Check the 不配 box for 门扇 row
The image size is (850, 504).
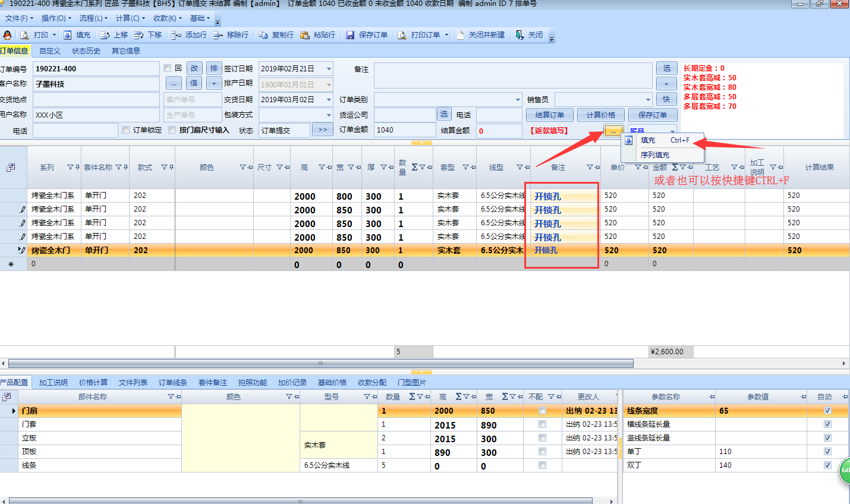coord(542,411)
